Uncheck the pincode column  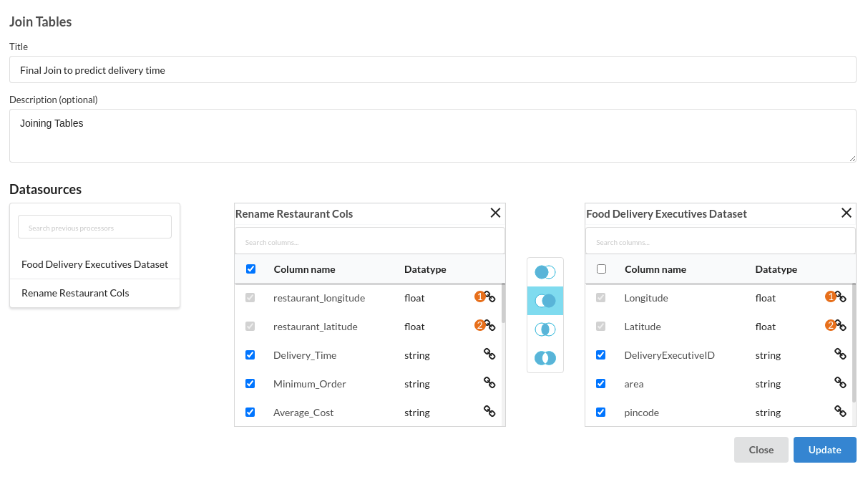[600, 412]
